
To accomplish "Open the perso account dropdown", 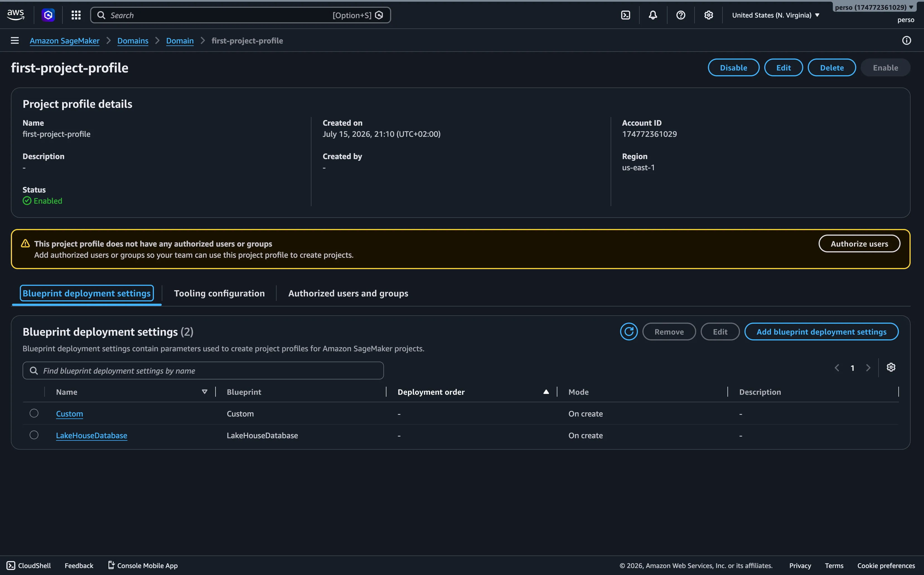I will pyautogui.click(x=874, y=7).
